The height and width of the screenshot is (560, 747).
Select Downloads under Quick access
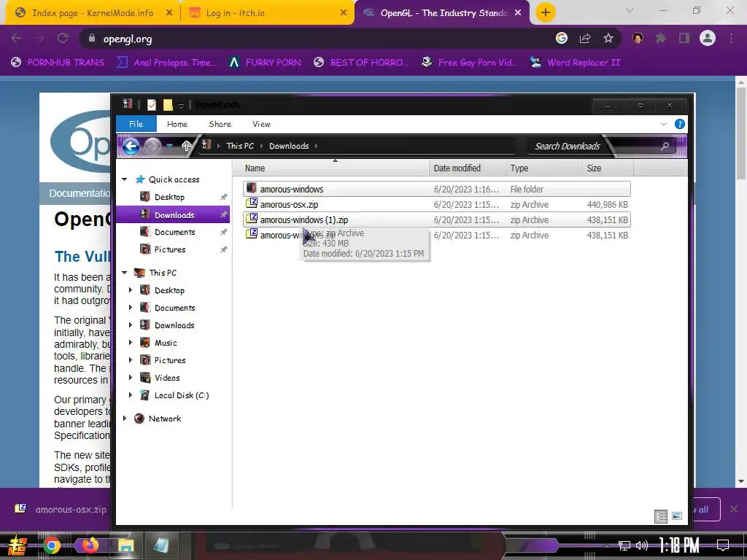tap(174, 215)
